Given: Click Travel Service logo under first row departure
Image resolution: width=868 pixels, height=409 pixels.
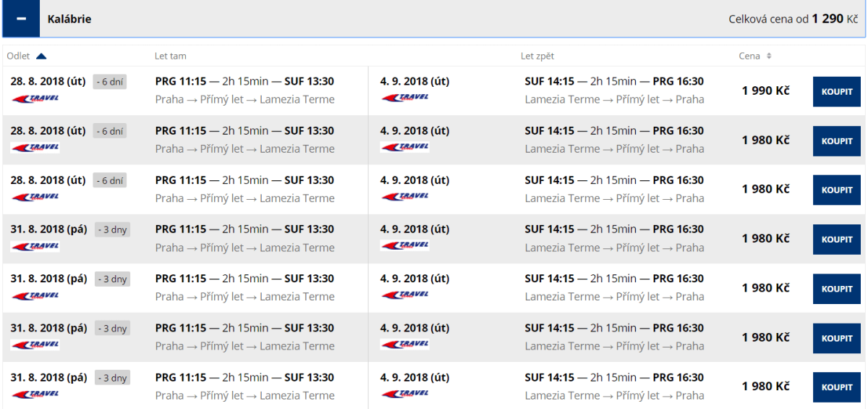Looking at the screenshot, I should coord(35,98).
